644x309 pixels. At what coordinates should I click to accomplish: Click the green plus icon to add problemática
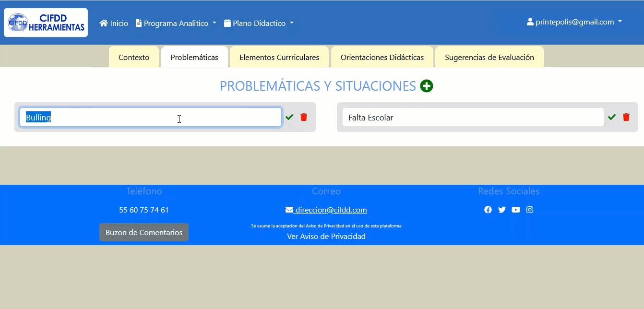point(426,86)
